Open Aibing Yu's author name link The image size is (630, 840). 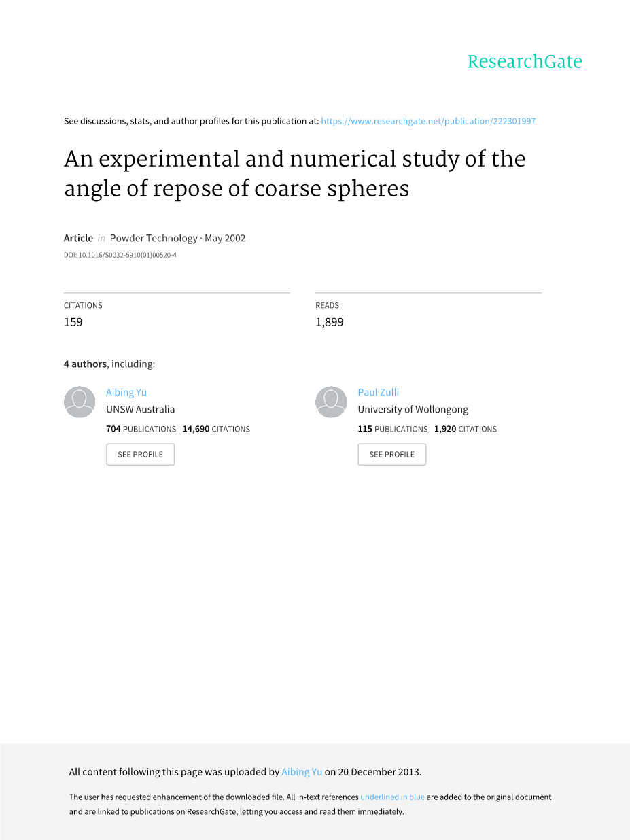126,392
